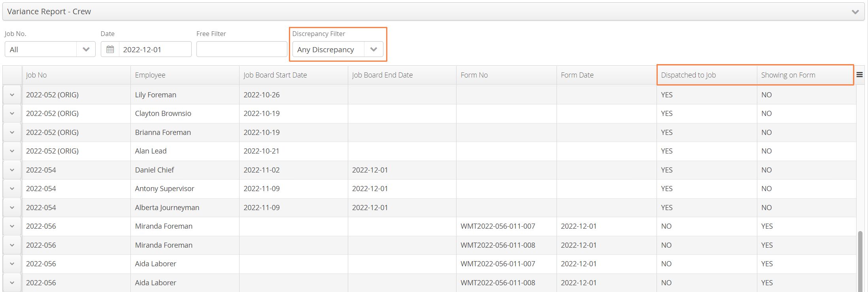The image size is (868, 292).
Task: Expand the Alan Lead row
Action: (x=12, y=151)
